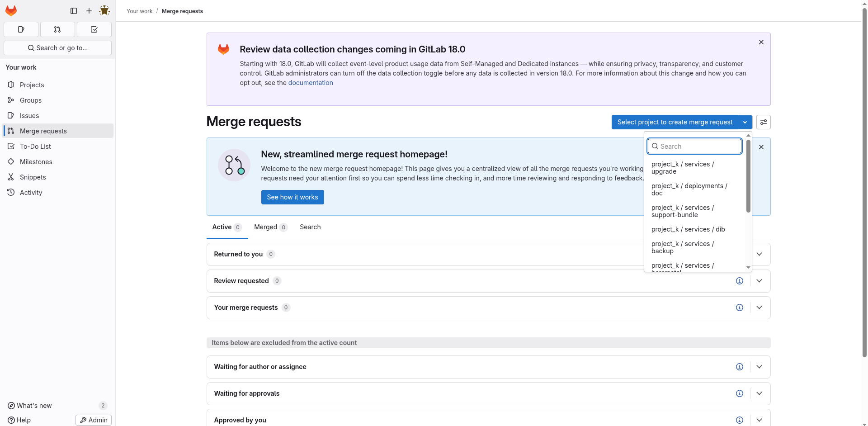Open the To-Do list checkmark icon

(x=94, y=29)
